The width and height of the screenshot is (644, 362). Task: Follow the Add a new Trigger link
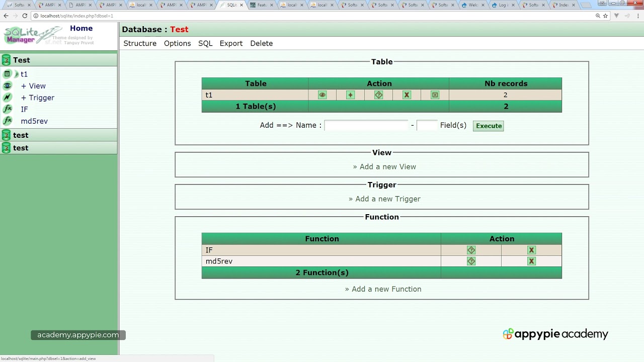[x=384, y=199]
